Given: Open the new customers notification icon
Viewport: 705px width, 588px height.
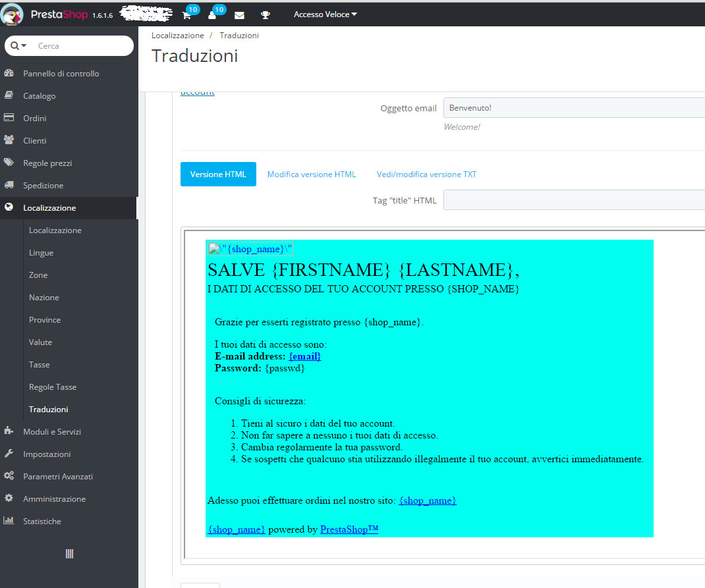Looking at the screenshot, I should [212, 15].
